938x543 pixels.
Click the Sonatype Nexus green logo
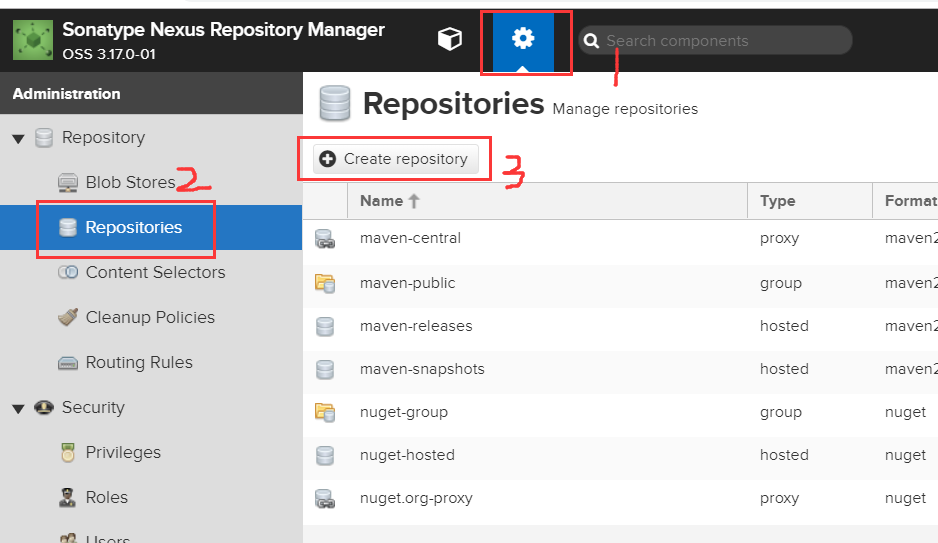(33, 40)
